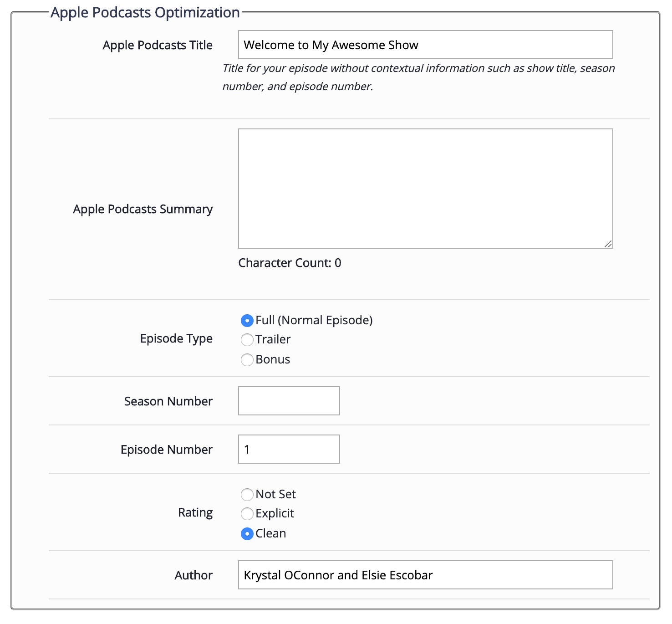Click the Apple Podcasts Optimization section heading

coord(145,12)
